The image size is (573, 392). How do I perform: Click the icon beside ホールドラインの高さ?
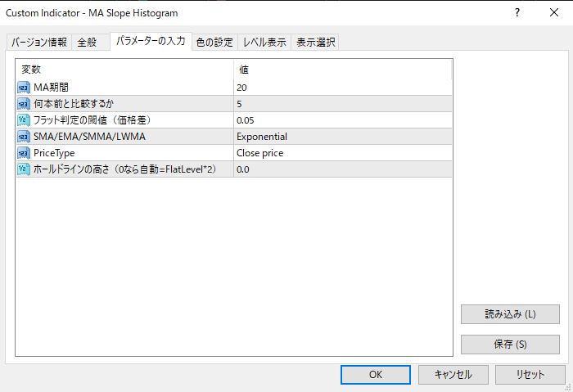(23, 169)
